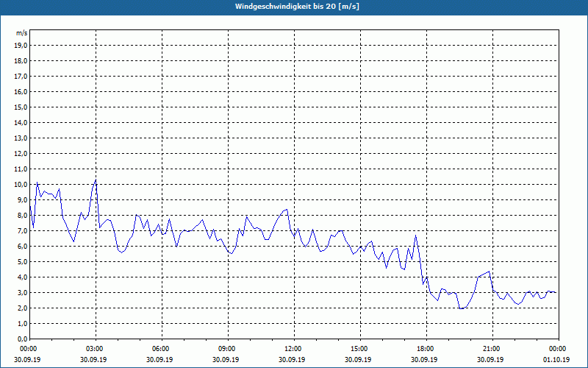588x368 pixels.
Task: Select the 2,0 y-axis label
Action: (23, 308)
